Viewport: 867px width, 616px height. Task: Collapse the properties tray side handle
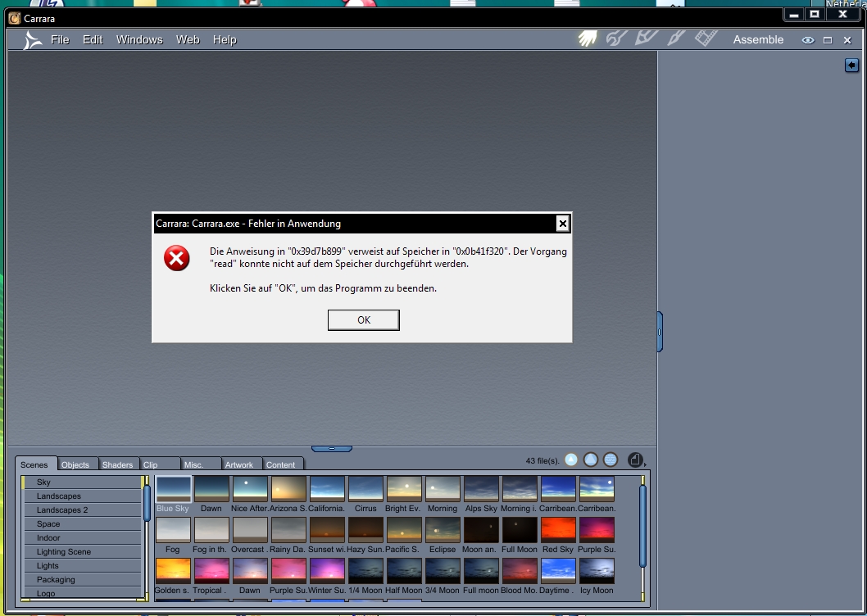click(660, 332)
